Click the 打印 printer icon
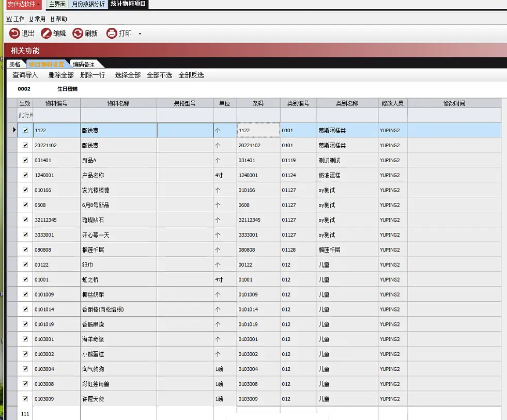This screenshot has width=507, height=420. (112, 33)
